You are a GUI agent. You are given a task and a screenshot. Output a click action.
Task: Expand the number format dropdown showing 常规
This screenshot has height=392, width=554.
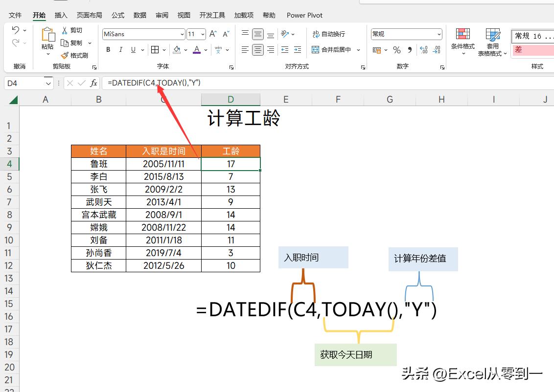439,34
